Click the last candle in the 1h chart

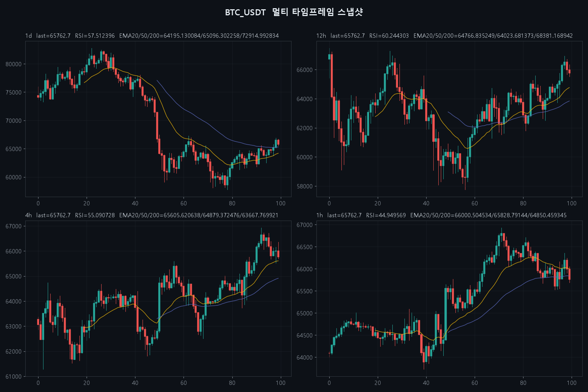(569, 274)
